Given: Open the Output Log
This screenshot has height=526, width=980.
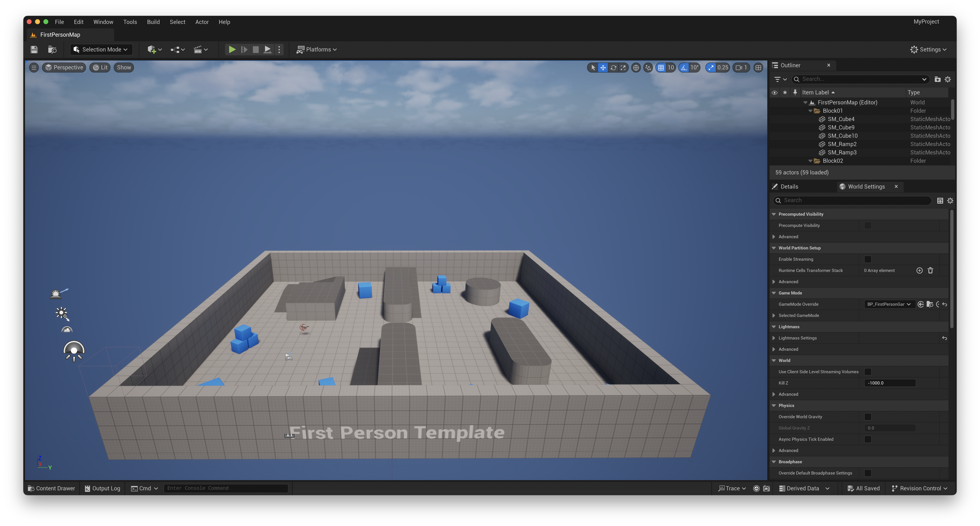Looking at the screenshot, I should 102,488.
